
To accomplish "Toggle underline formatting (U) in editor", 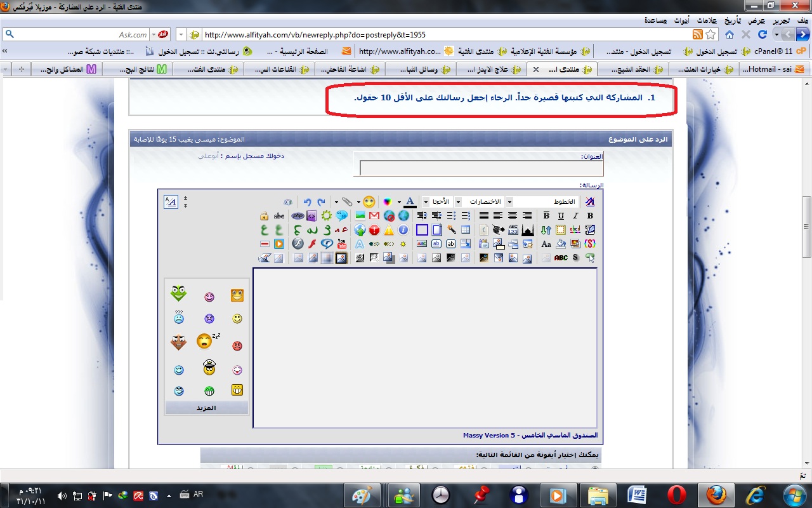I will point(561,216).
